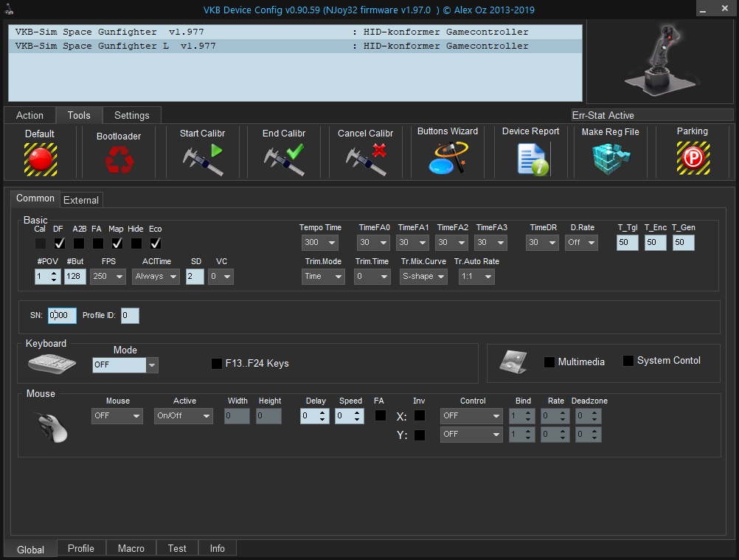Uncheck the DF checkbox
Image resolution: width=739 pixels, height=560 pixels.
60,243
